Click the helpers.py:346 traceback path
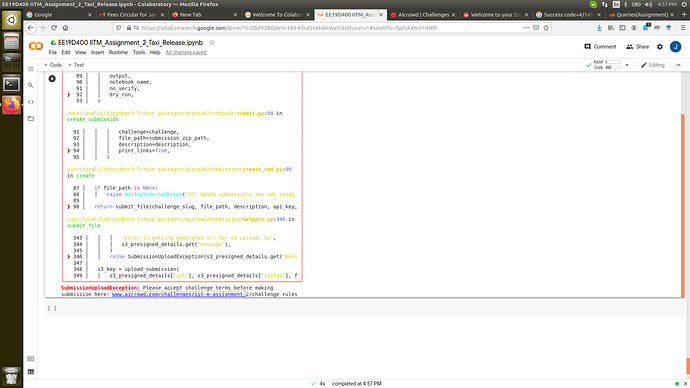690x388 pixels. [x=176, y=219]
